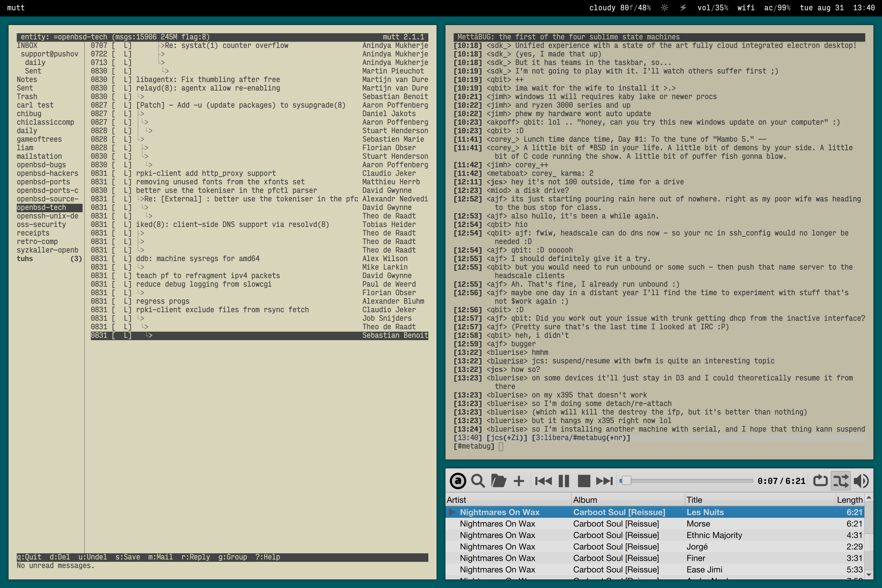Viewport: 882px width, 588px height.
Task: Sort playlist by Artist column header
Action: [x=456, y=500]
